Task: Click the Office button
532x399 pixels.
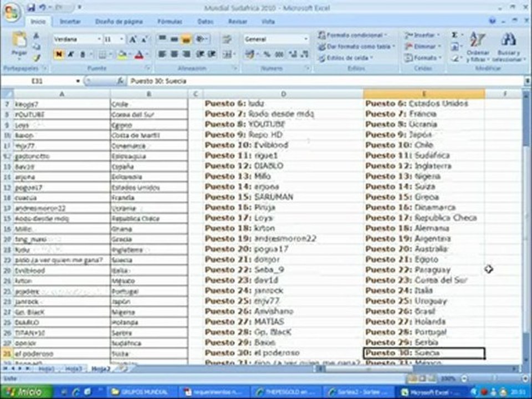Action: (12, 12)
